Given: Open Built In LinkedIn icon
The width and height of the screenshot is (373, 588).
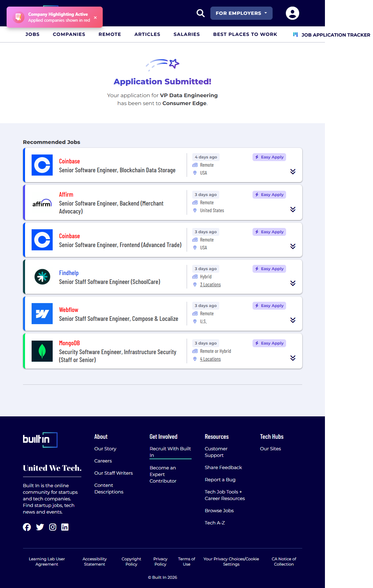Looking at the screenshot, I should (65, 527).
